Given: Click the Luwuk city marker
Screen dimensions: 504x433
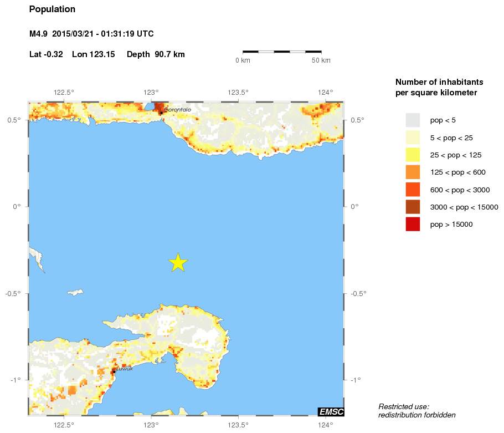Looking at the screenshot, I should tap(114, 371).
